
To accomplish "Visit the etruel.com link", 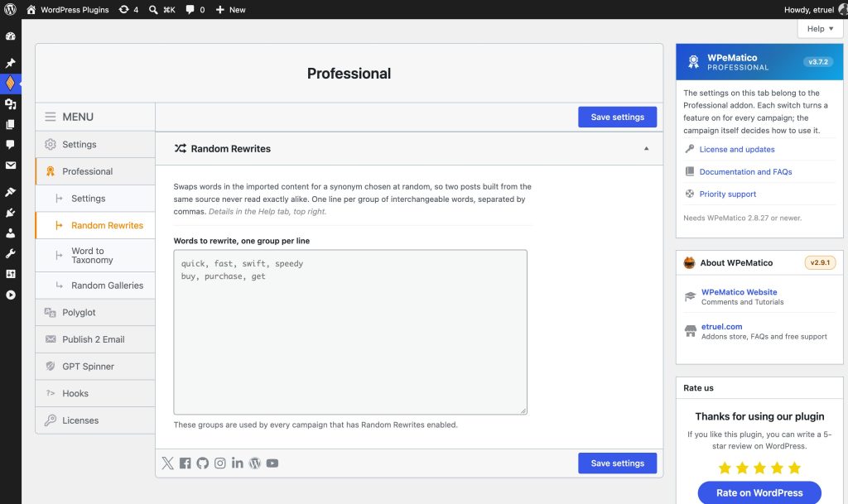I will [x=722, y=326].
